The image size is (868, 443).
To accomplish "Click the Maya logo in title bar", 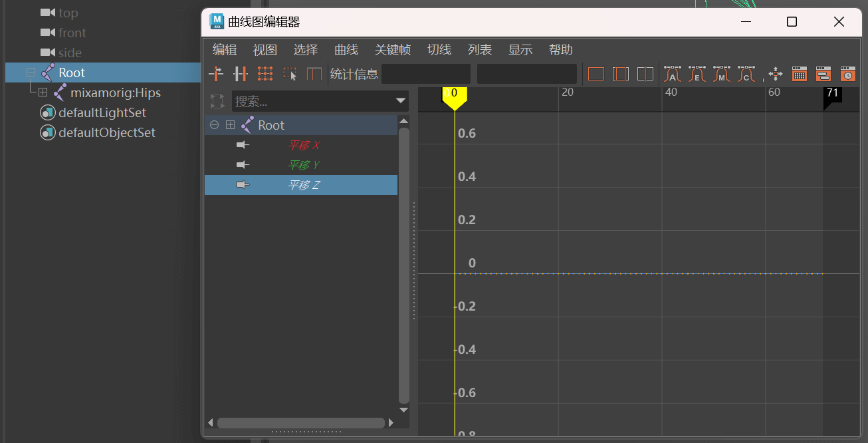I will [217, 21].
